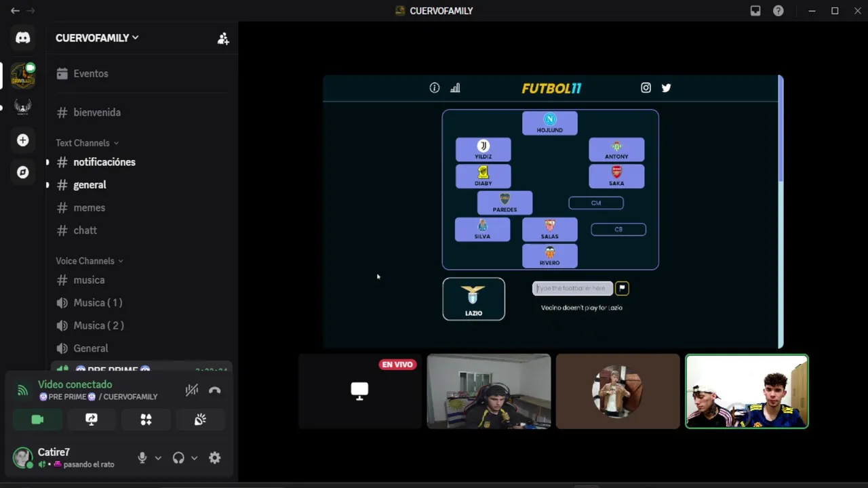Click the Video conectado status text
Screen dimensions: 868x488
75,384
